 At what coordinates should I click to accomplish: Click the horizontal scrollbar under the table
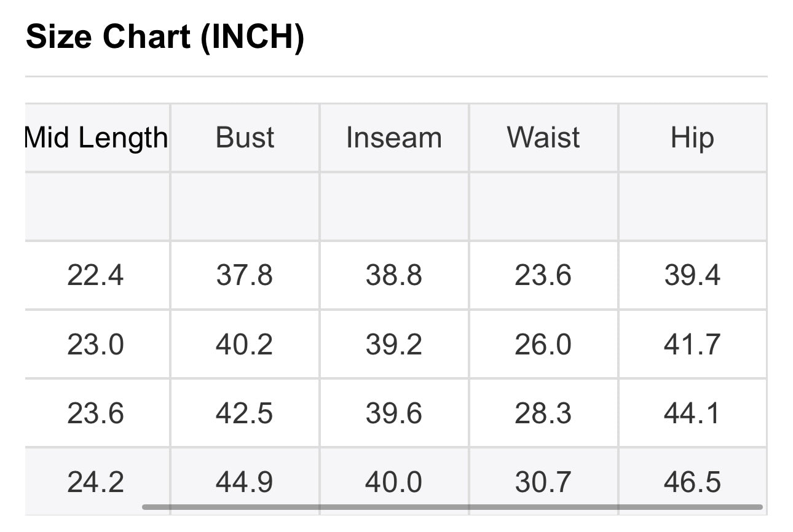[452, 507]
